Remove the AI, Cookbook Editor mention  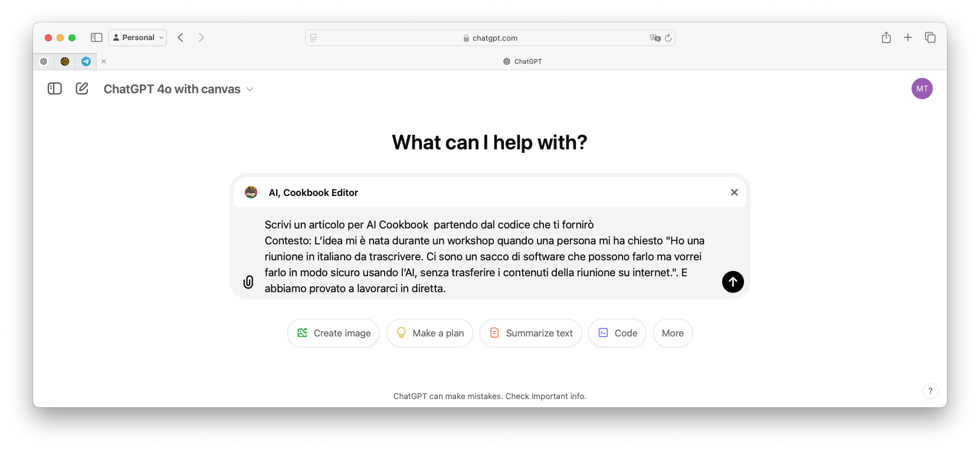pyautogui.click(x=734, y=192)
